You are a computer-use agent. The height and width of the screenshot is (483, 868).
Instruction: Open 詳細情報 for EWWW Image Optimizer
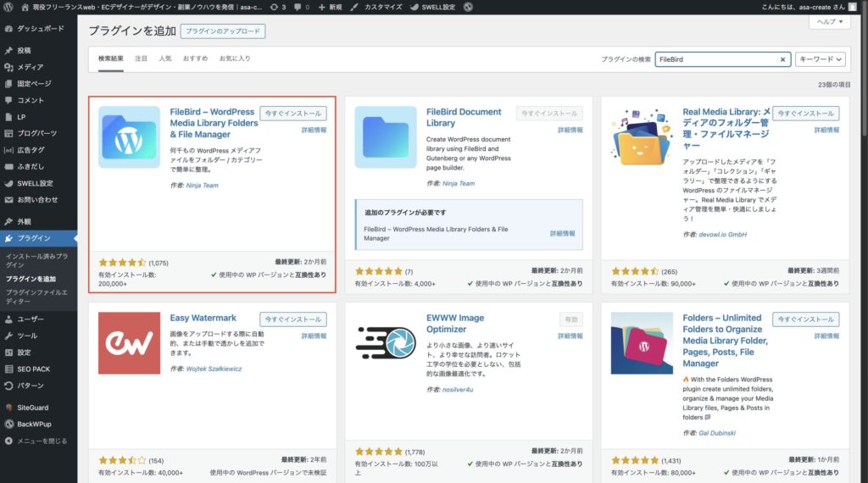coord(570,336)
